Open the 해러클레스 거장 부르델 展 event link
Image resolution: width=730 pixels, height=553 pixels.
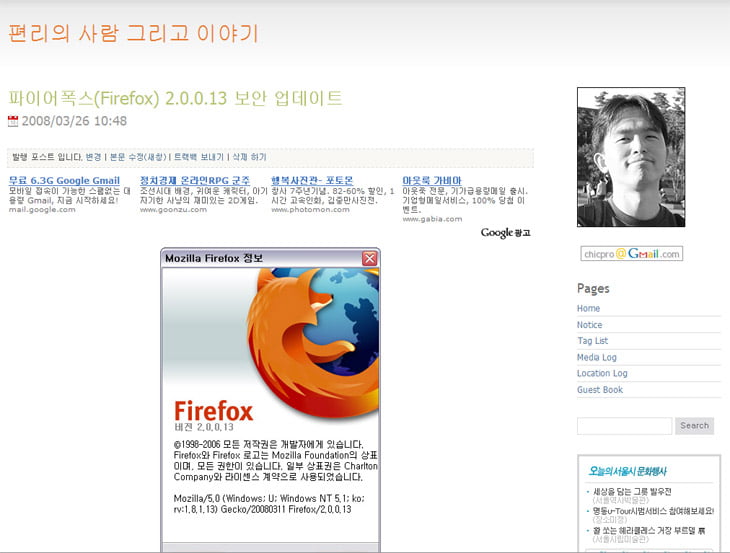tap(649, 530)
